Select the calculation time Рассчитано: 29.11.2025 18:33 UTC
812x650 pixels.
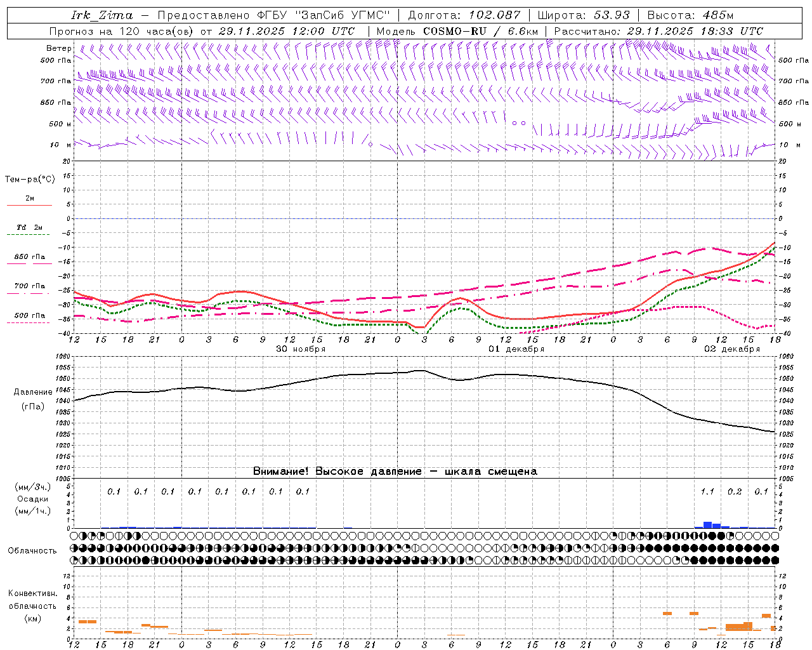tap(658, 31)
